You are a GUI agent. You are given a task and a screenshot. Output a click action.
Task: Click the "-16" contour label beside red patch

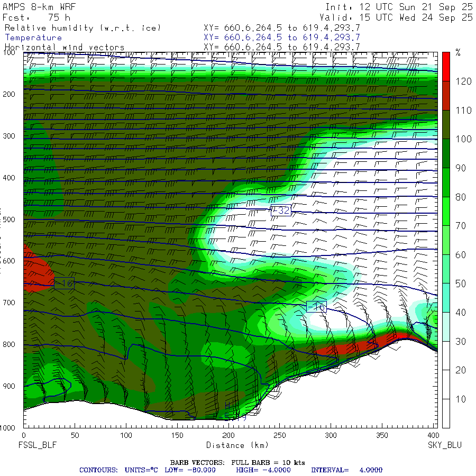click(64, 283)
